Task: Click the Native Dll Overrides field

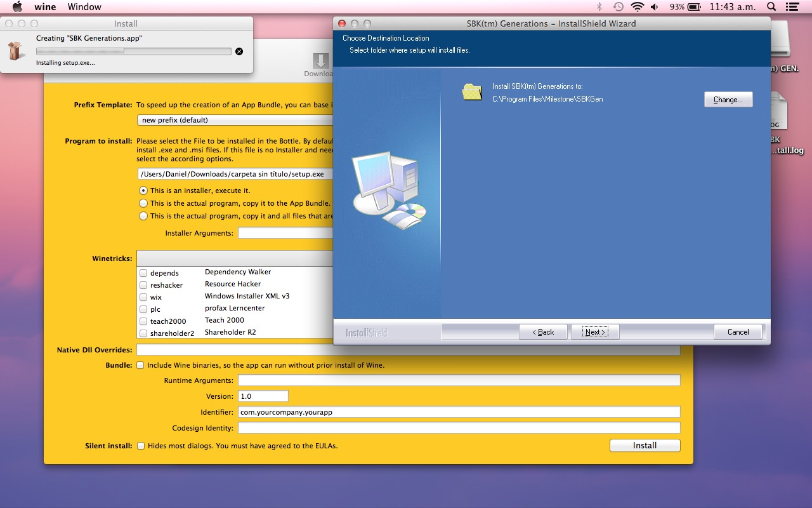Action: tap(409, 350)
